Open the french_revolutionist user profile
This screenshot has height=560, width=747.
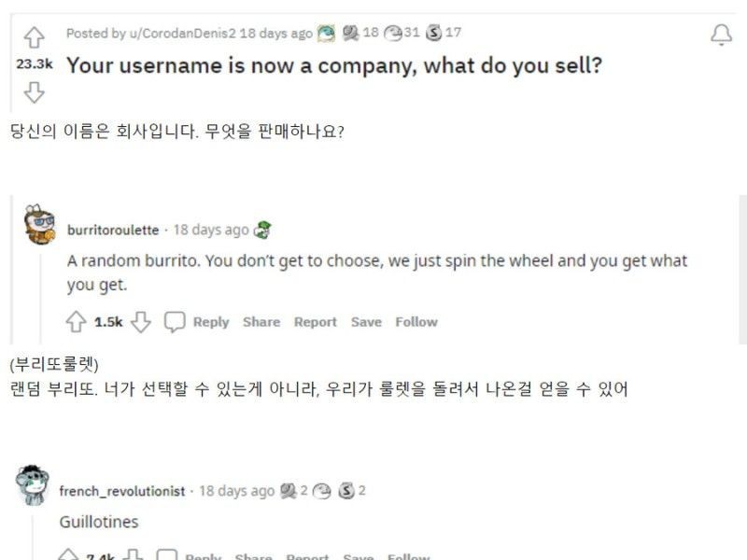123,491
